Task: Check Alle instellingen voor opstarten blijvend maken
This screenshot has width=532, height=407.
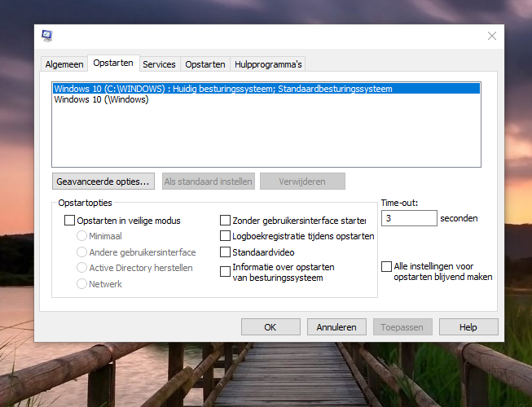Action: coord(386,266)
